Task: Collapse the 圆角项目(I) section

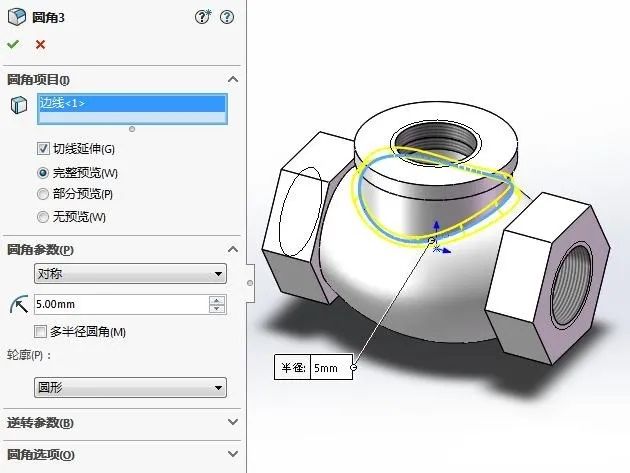Action: [x=233, y=79]
